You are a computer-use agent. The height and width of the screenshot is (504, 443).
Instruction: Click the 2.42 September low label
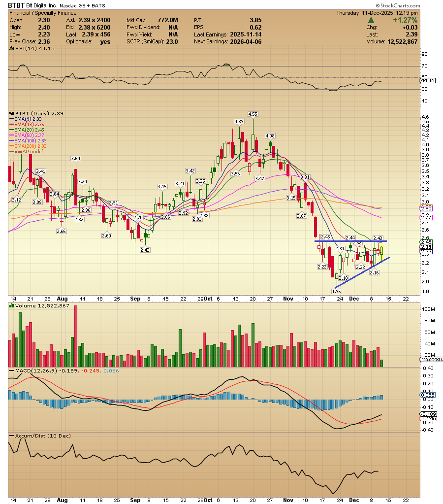point(145,250)
